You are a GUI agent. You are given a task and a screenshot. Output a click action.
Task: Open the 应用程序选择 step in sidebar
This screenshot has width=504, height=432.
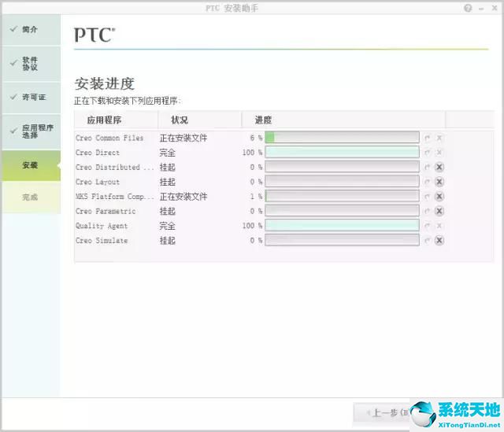31,131
